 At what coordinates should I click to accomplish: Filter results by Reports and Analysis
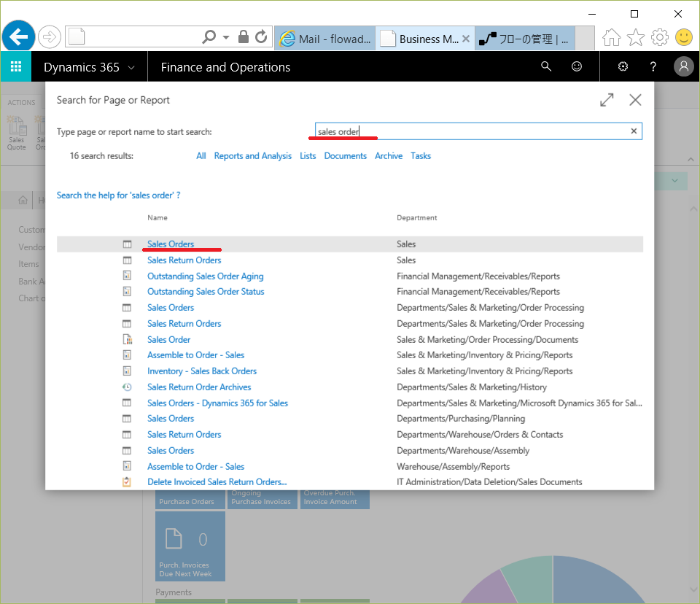click(x=253, y=156)
